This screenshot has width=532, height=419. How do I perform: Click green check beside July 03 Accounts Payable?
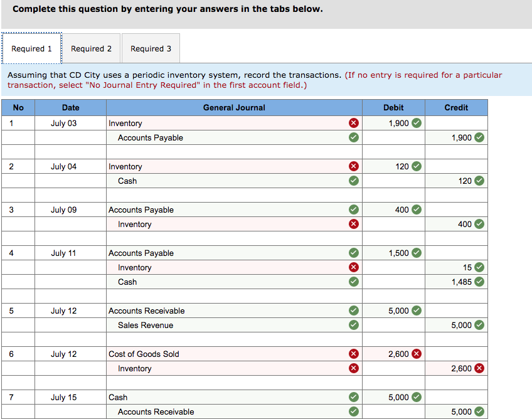pyautogui.click(x=354, y=137)
